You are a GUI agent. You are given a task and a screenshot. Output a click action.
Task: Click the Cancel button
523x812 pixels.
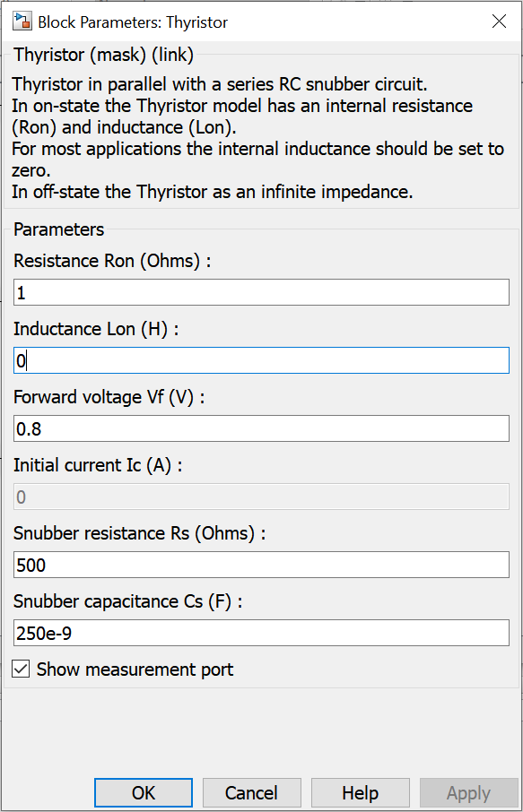(x=251, y=793)
